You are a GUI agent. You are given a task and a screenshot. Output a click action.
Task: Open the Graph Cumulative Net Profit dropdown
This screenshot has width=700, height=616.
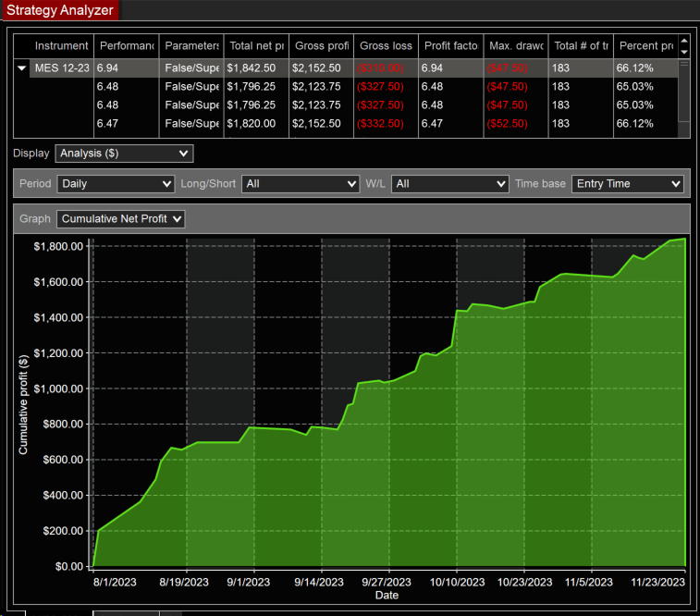click(x=121, y=219)
